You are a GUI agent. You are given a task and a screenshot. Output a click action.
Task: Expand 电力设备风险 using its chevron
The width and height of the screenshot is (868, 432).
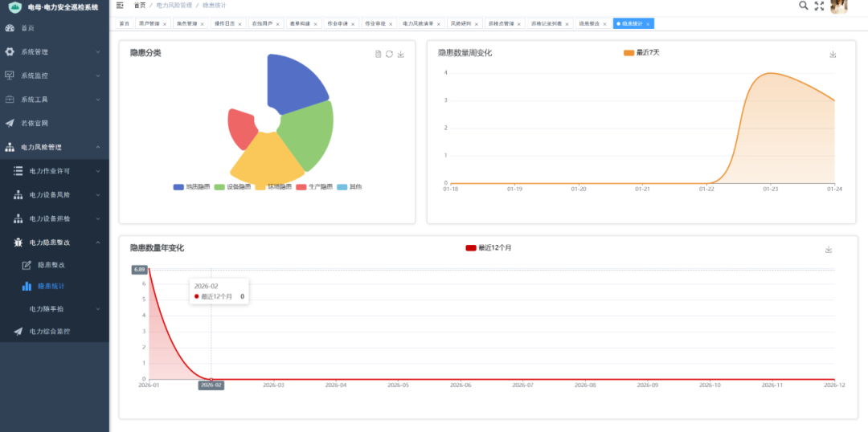[98, 194]
